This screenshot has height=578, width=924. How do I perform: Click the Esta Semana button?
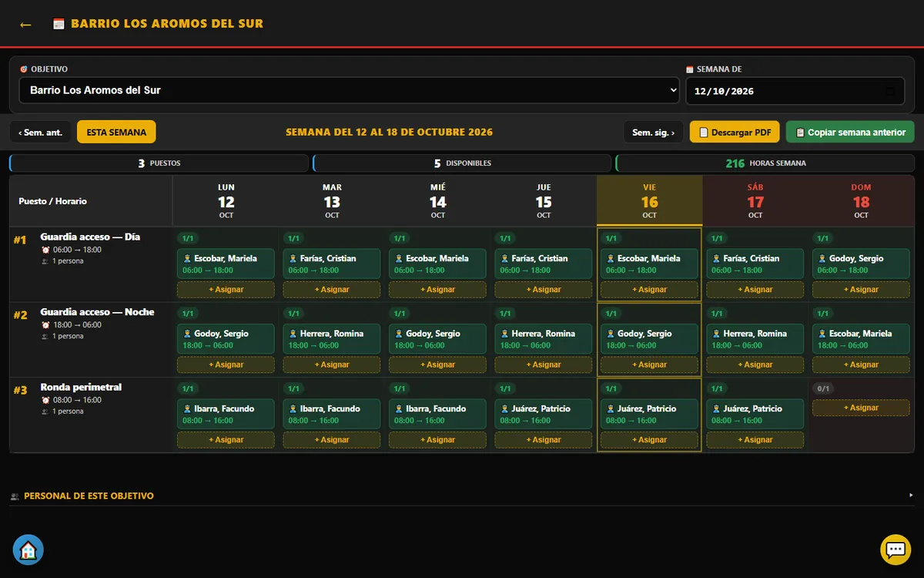coord(116,133)
